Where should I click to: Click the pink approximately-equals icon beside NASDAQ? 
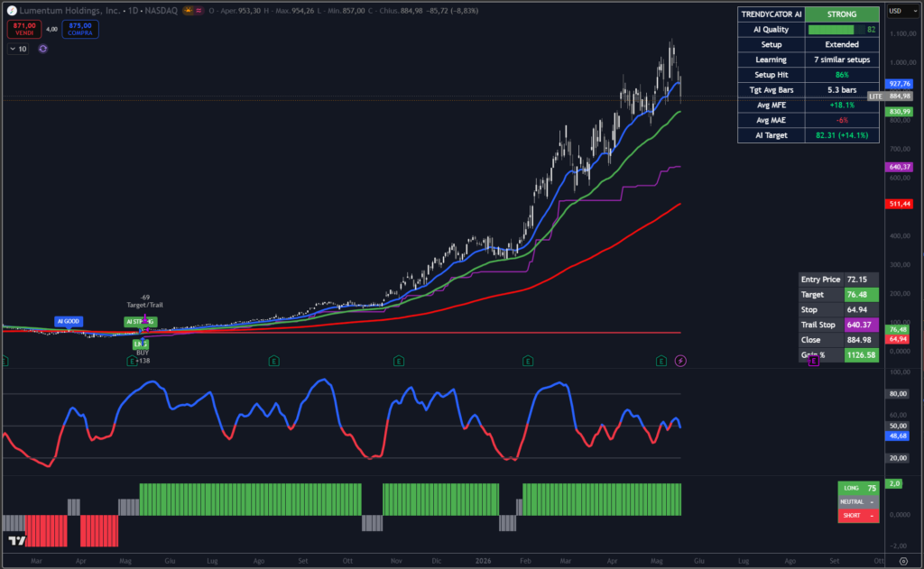tap(199, 11)
